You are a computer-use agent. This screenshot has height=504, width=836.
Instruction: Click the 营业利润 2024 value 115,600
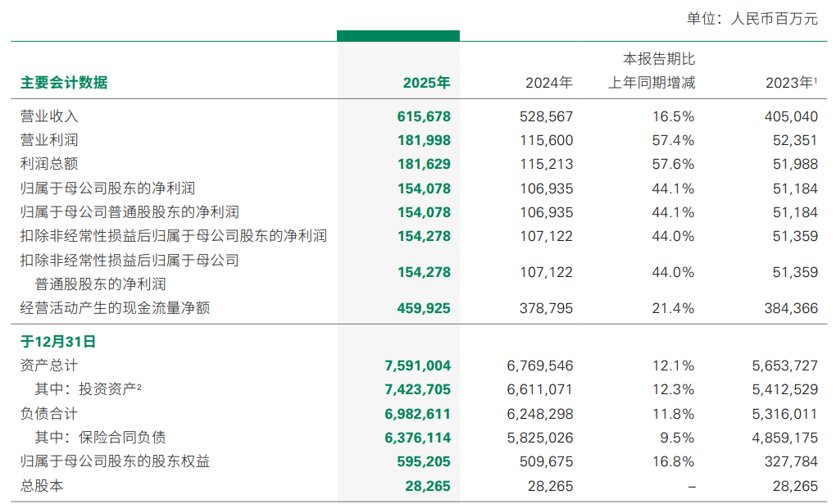pos(546,140)
